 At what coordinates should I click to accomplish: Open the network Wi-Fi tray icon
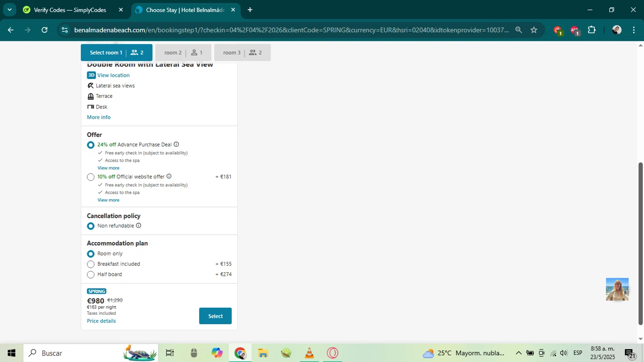(553, 353)
